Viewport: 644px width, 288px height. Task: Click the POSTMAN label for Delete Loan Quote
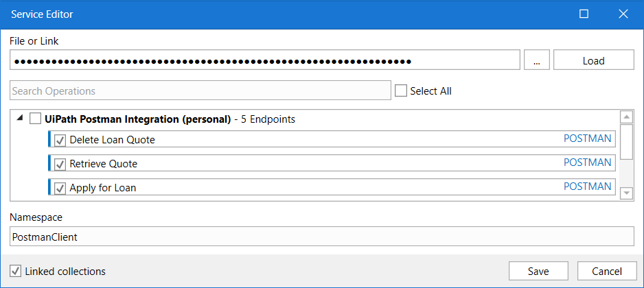(x=587, y=139)
